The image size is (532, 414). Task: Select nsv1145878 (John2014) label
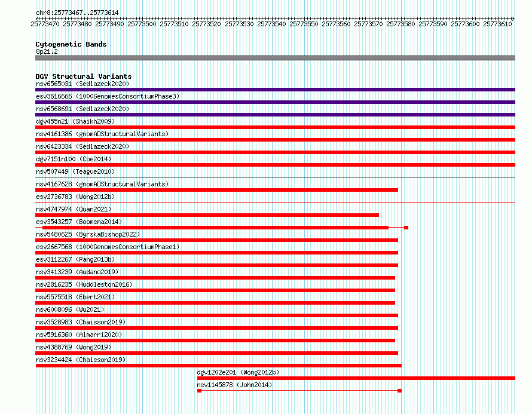(234, 385)
